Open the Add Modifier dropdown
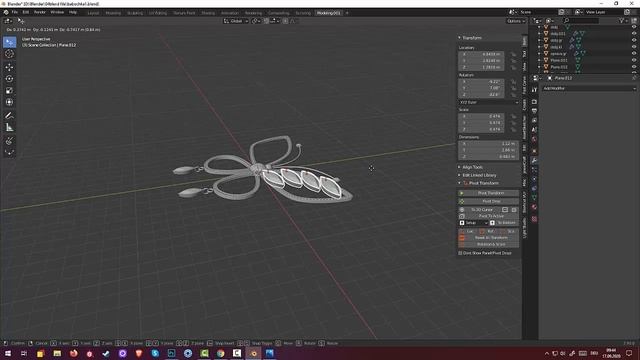This screenshot has height=360, width=640. pos(589,88)
